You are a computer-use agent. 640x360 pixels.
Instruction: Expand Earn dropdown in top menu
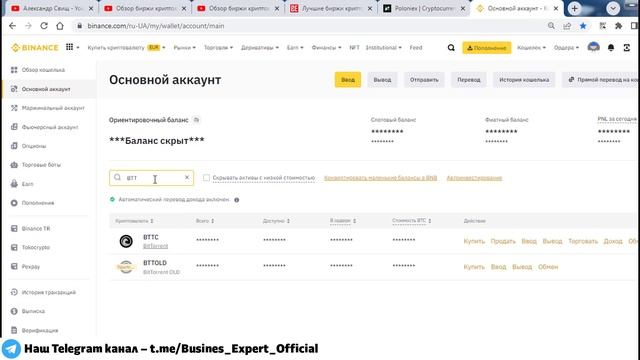tap(295, 48)
